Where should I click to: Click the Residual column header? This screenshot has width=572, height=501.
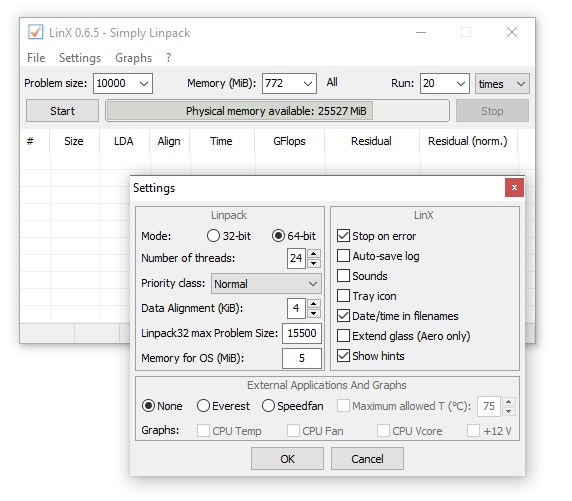372,141
